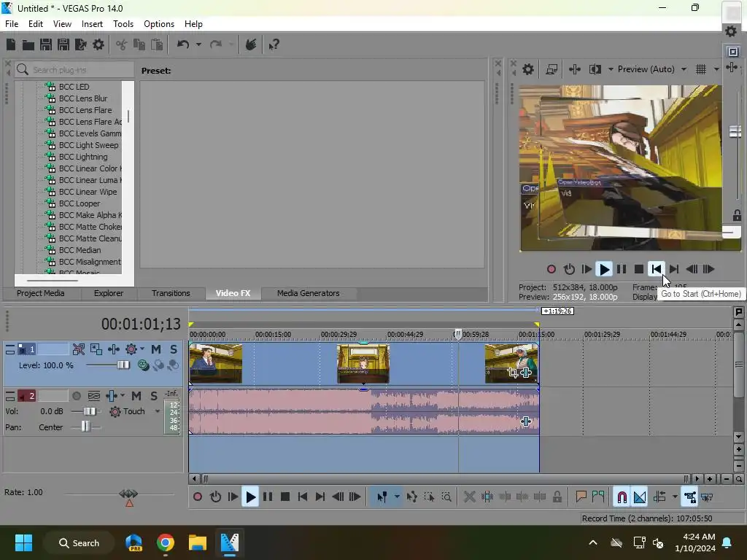Click Stop in the timeline transport bar

click(285, 497)
